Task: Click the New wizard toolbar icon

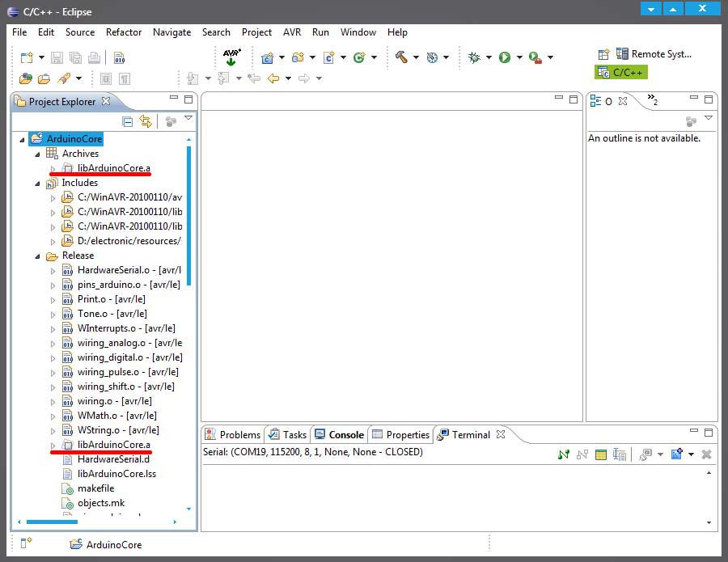Action: pos(27,57)
